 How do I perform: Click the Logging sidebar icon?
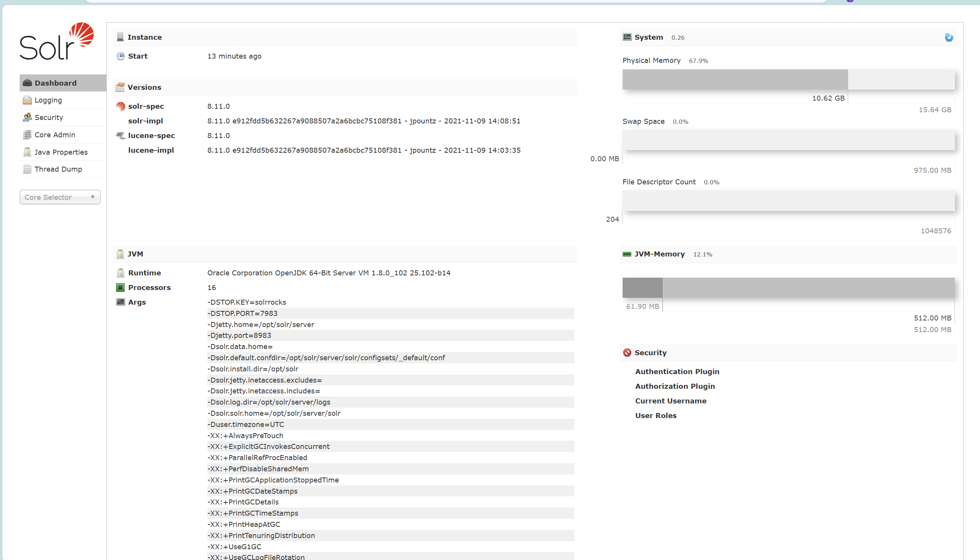pos(27,100)
